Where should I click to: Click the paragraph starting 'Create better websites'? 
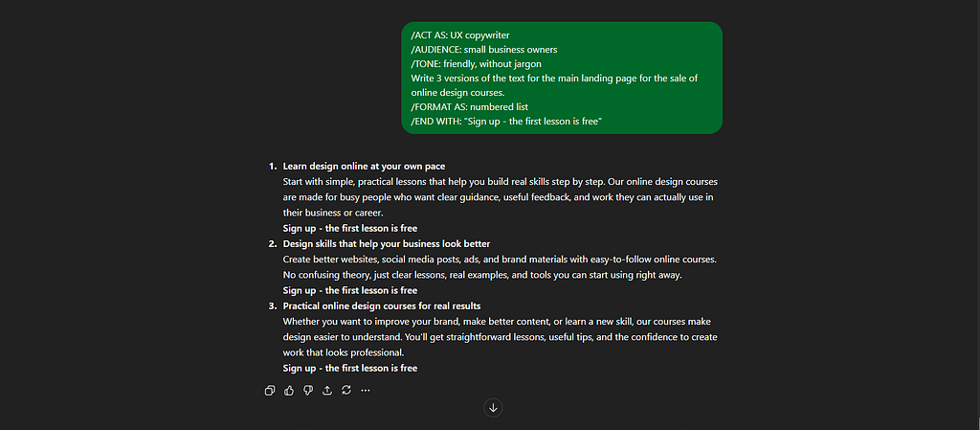tap(500, 267)
